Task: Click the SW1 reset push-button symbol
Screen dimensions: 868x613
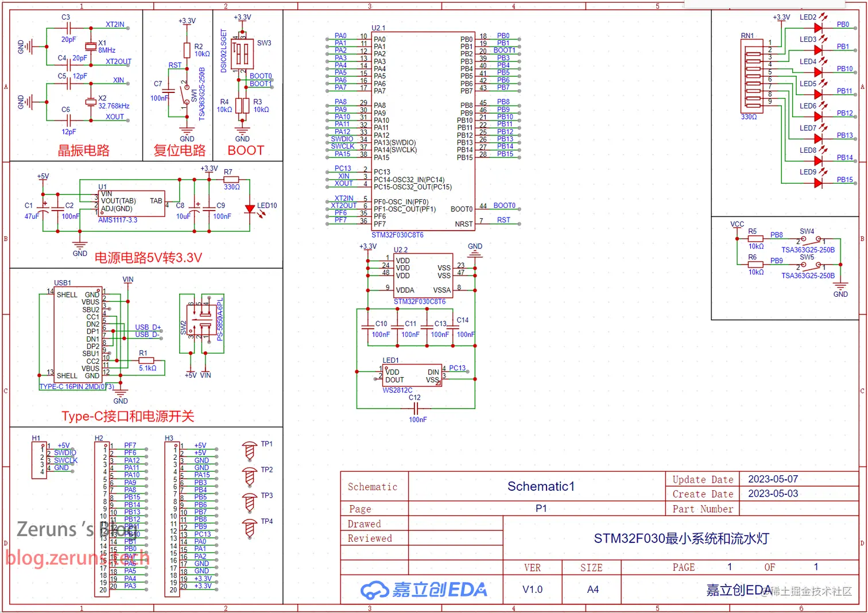Action: pos(185,95)
